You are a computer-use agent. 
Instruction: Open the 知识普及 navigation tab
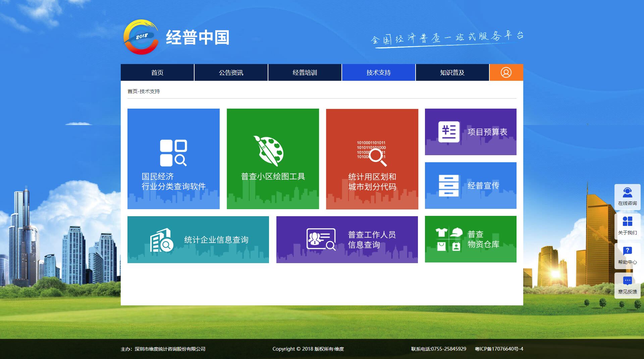point(452,72)
